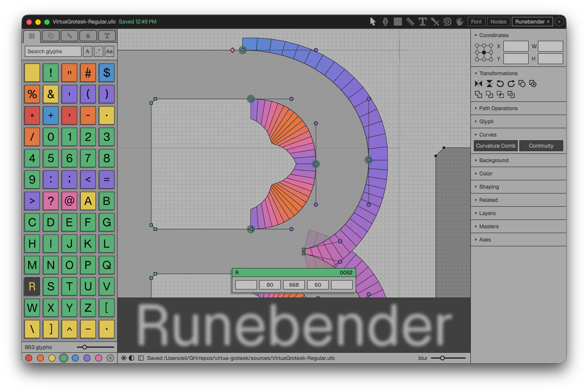Collapse the Curves section

(485, 135)
